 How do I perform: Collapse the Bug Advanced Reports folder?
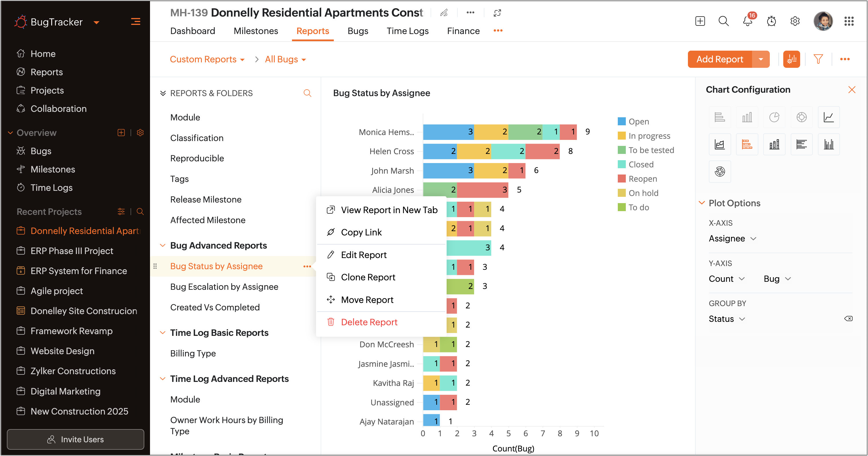pyautogui.click(x=162, y=245)
